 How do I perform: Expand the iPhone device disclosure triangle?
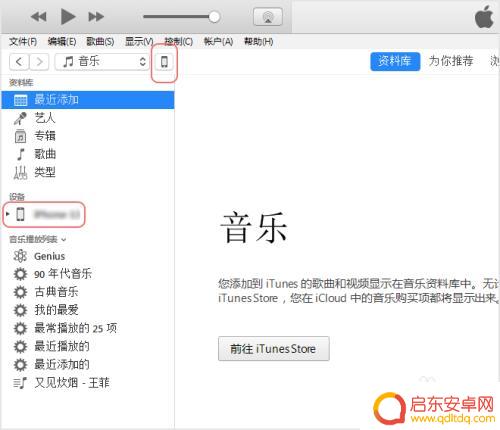tap(8, 214)
